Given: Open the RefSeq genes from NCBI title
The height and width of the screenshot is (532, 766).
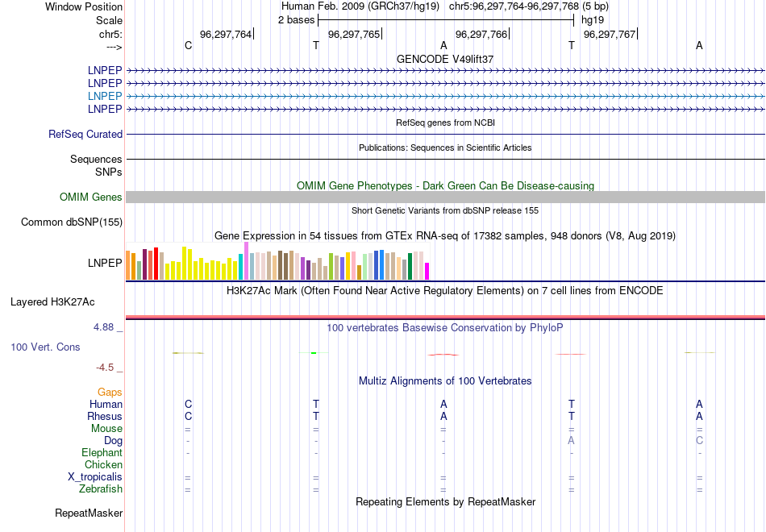Looking at the screenshot, I should (445, 123).
